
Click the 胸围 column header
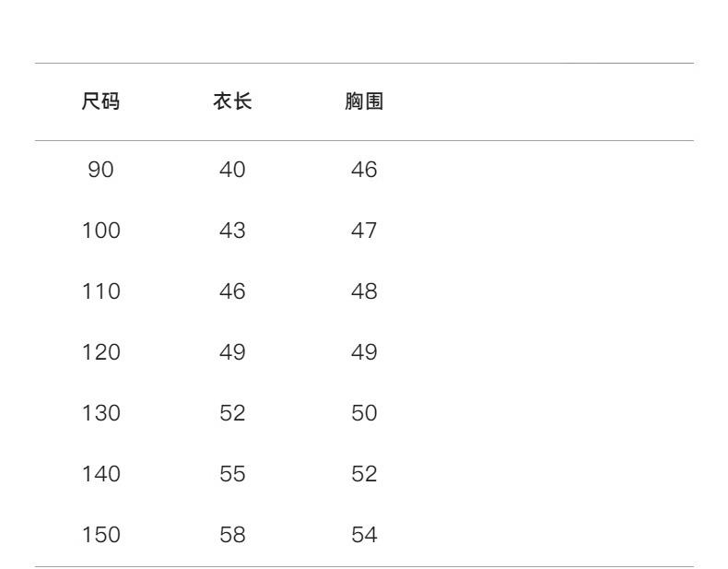click(364, 102)
